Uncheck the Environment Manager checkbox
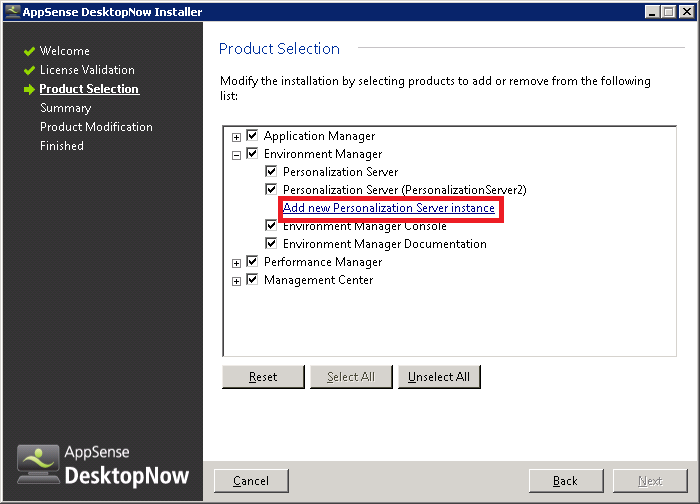This screenshot has width=700, height=504. point(252,154)
